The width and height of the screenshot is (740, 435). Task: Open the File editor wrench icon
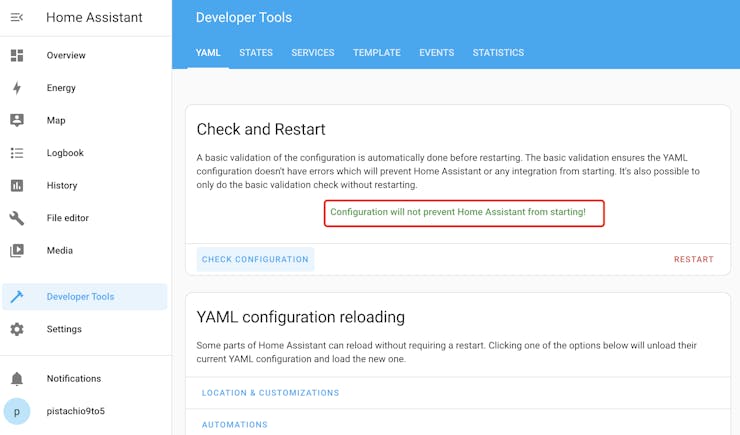tap(17, 218)
